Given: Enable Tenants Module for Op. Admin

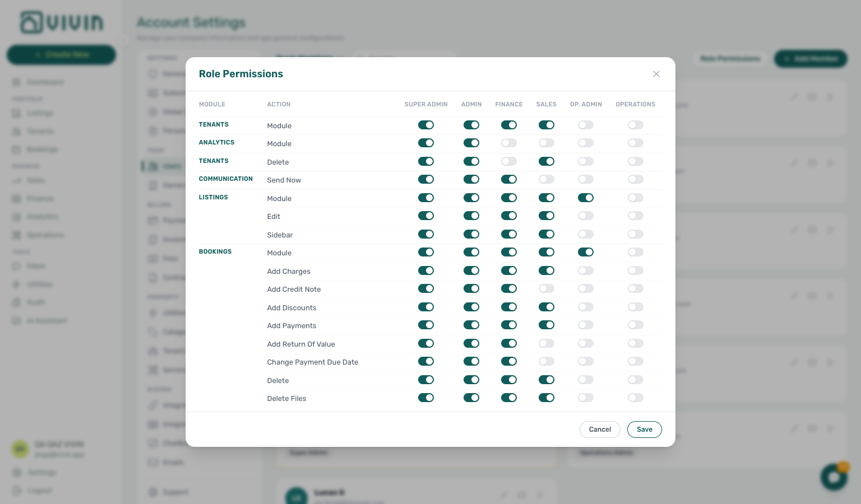Looking at the screenshot, I should click(x=586, y=125).
